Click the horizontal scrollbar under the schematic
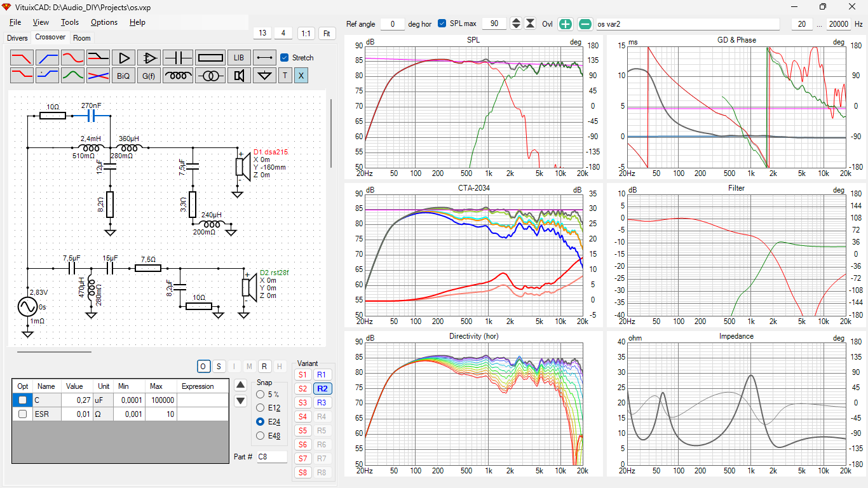The width and height of the screenshot is (868, 488). pos(55,351)
